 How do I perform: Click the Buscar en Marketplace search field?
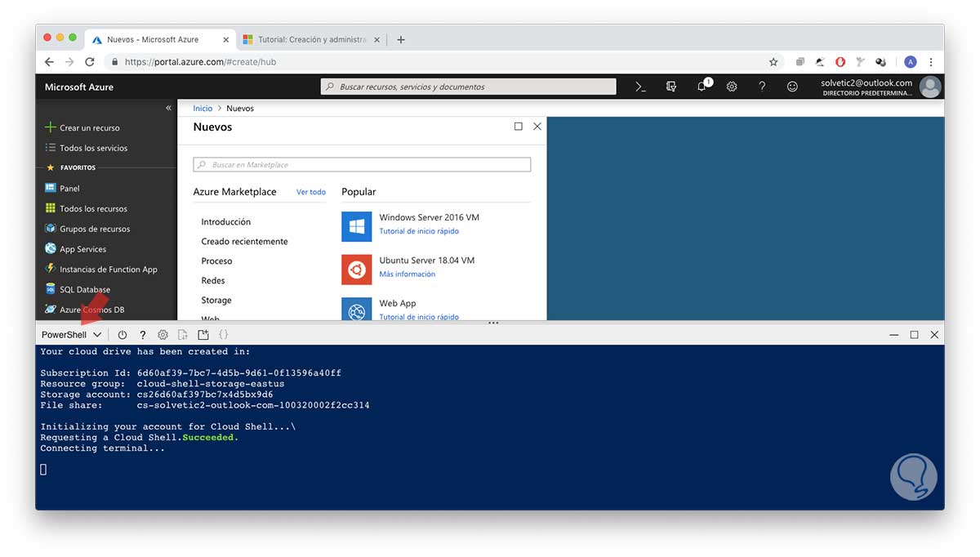point(362,165)
